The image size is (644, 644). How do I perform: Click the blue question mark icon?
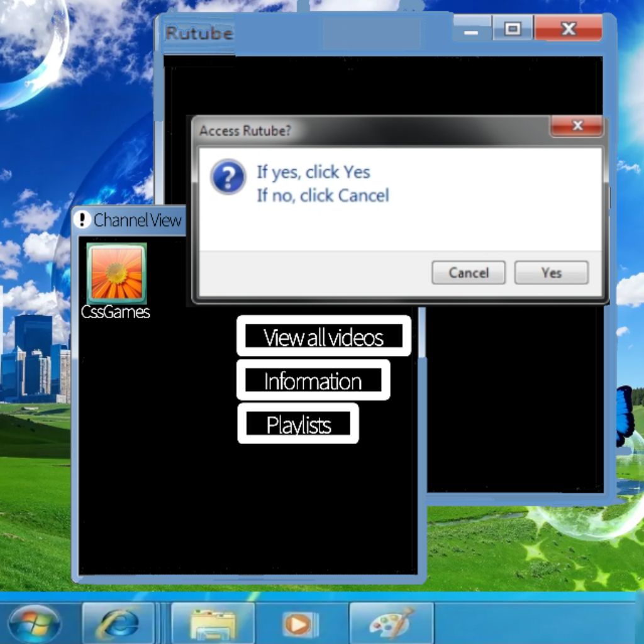coord(228,177)
